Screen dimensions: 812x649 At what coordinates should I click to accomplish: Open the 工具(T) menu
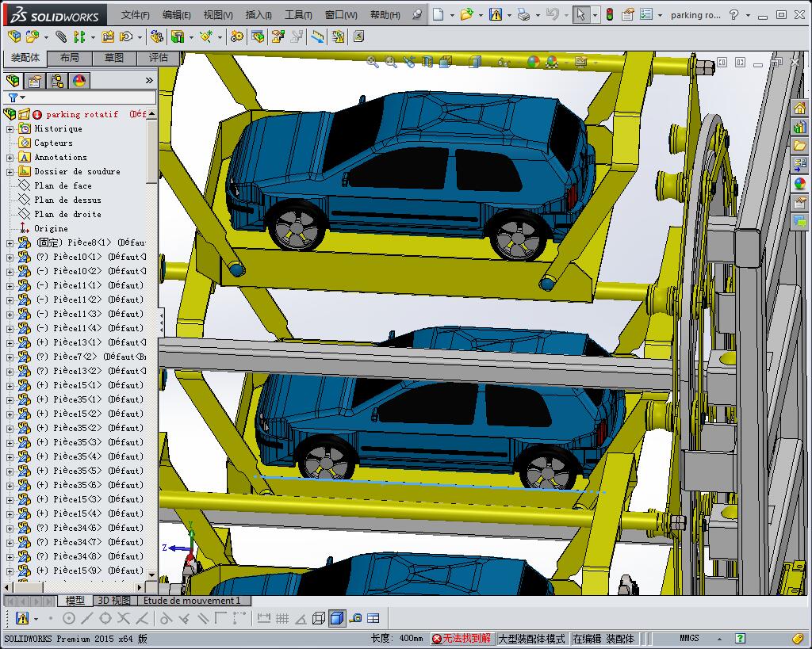pos(298,15)
